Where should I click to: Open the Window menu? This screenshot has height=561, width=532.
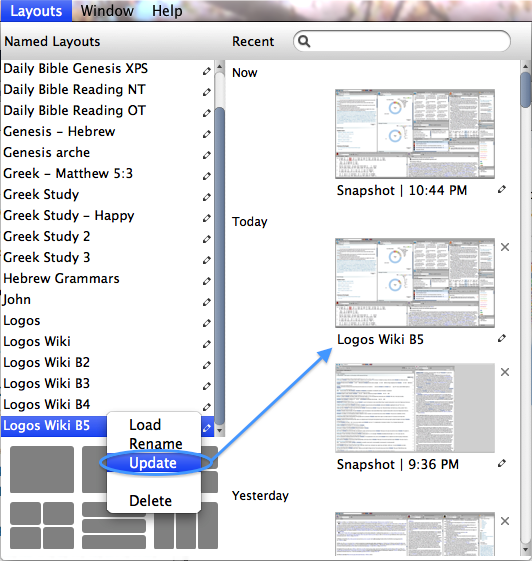107,11
